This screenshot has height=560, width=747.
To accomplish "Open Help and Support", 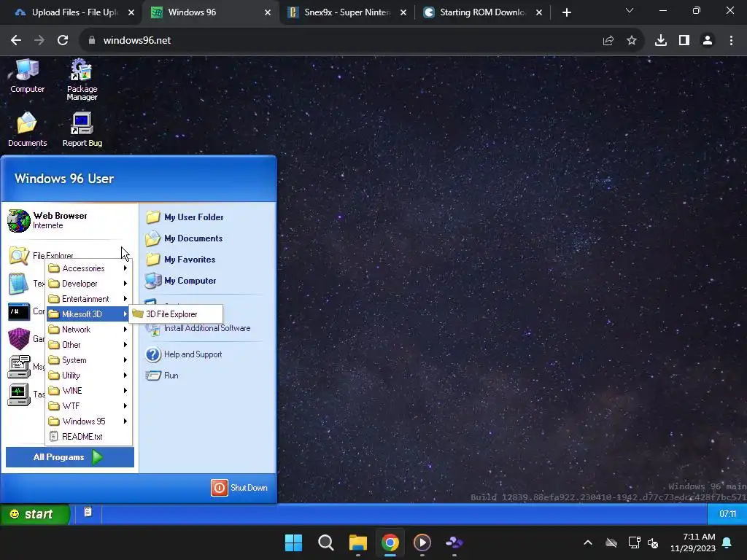I will [x=183, y=354].
